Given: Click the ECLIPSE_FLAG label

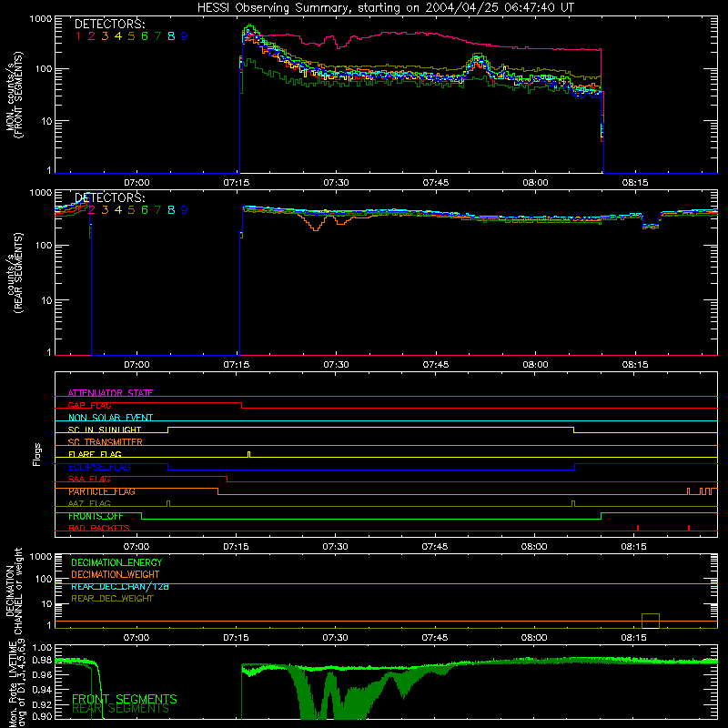Looking at the screenshot, I should (99, 467).
